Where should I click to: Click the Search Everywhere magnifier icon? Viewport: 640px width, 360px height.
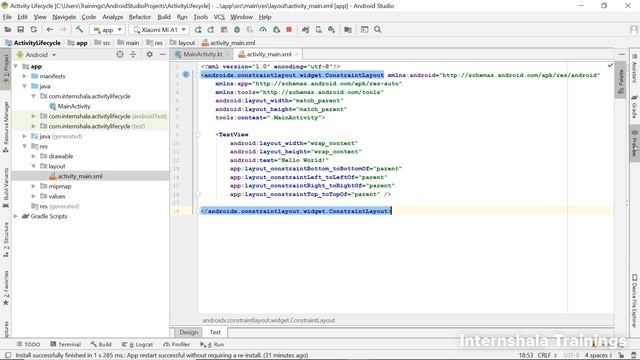pyautogui.click(x=378, y=29)
